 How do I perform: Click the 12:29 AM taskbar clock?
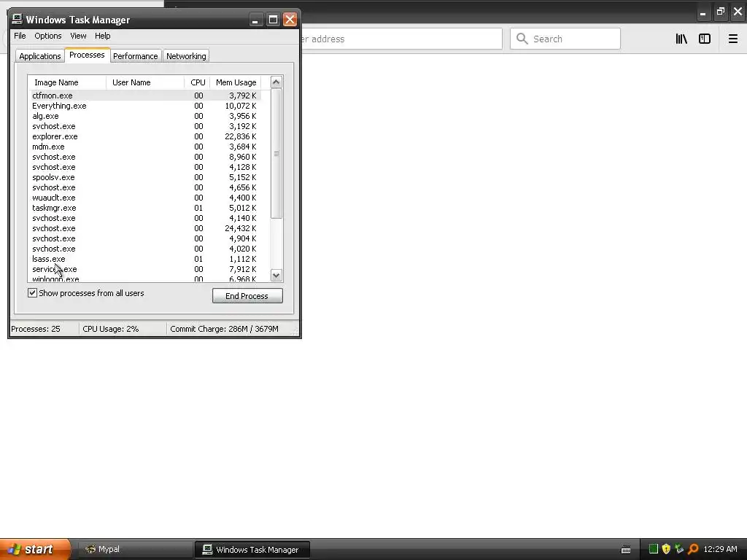[x=720, y=549]
